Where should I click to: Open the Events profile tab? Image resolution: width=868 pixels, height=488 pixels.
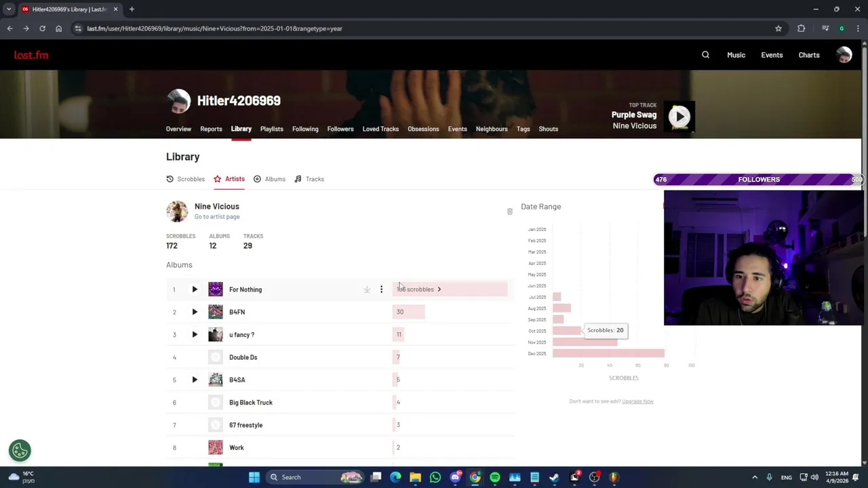click(x=457, y=129)
